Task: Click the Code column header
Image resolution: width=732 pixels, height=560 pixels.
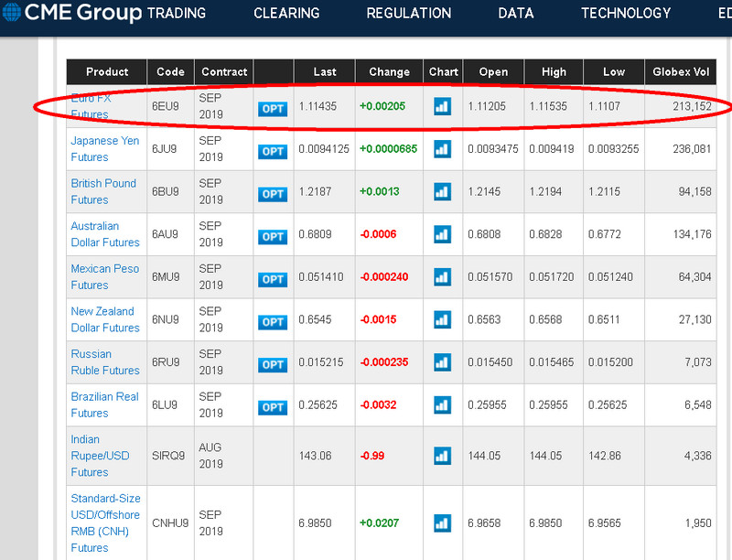Action: coord(170,72)
